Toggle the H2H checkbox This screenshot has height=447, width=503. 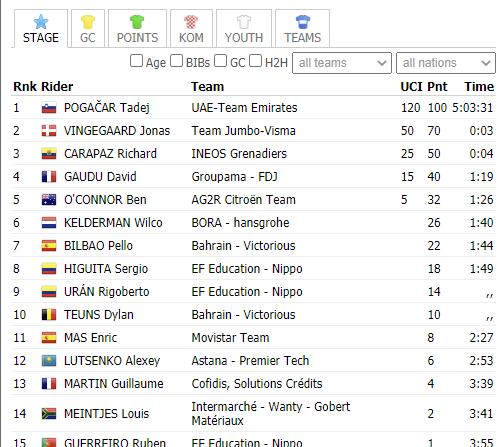pyautogui.click(x=255, y=61)
